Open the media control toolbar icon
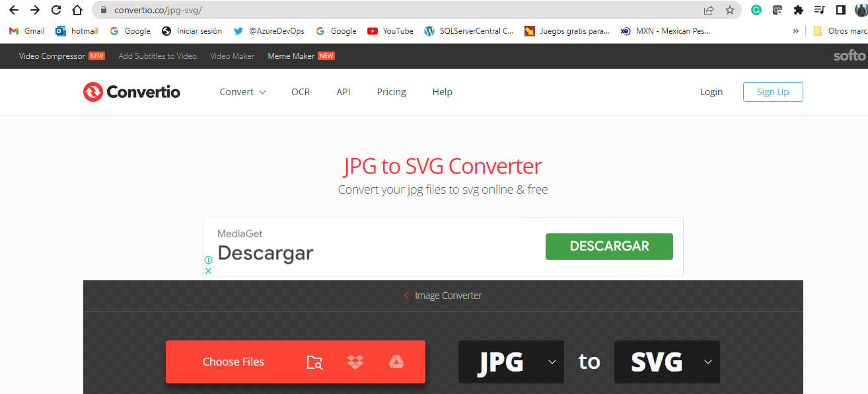Image resolution: width=868 pixels, height=394 pixels. (x=820, y=10)
